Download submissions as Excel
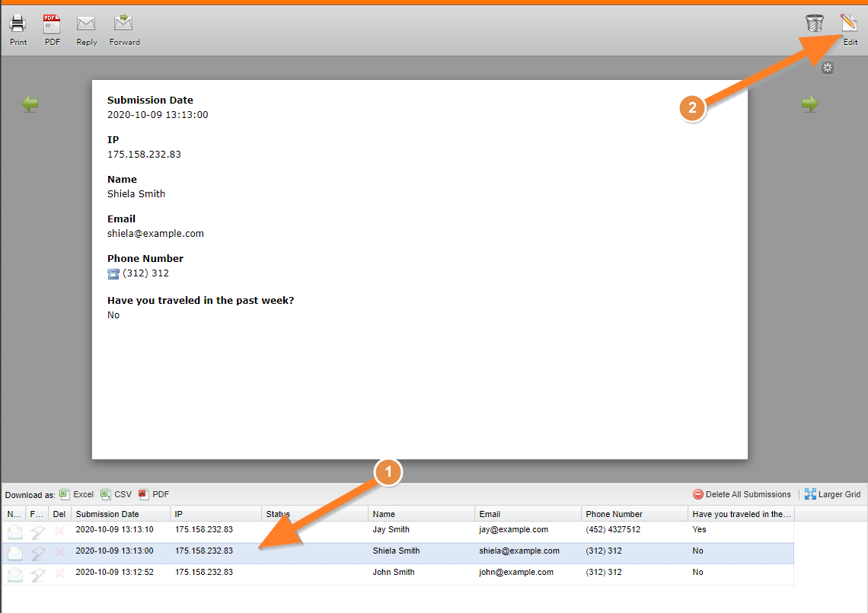Image resolution: width=868 pixels, height=613 pixels. click(x=77, y=494)
